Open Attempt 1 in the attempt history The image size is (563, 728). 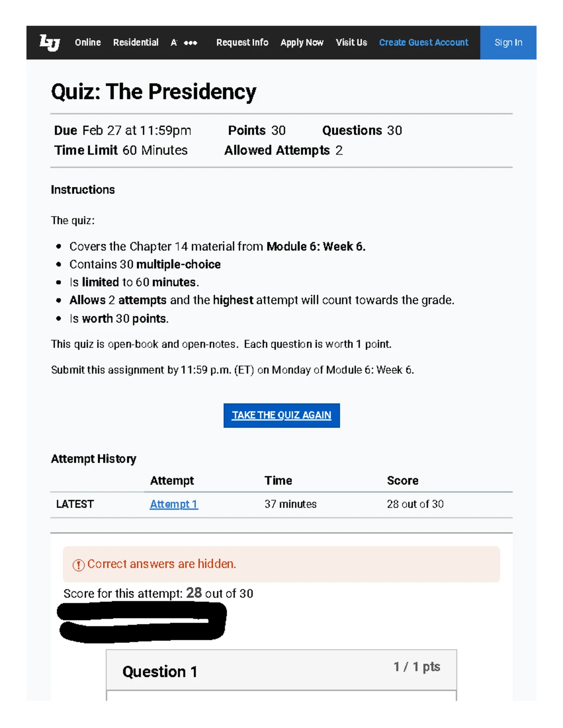coord(173,504)
